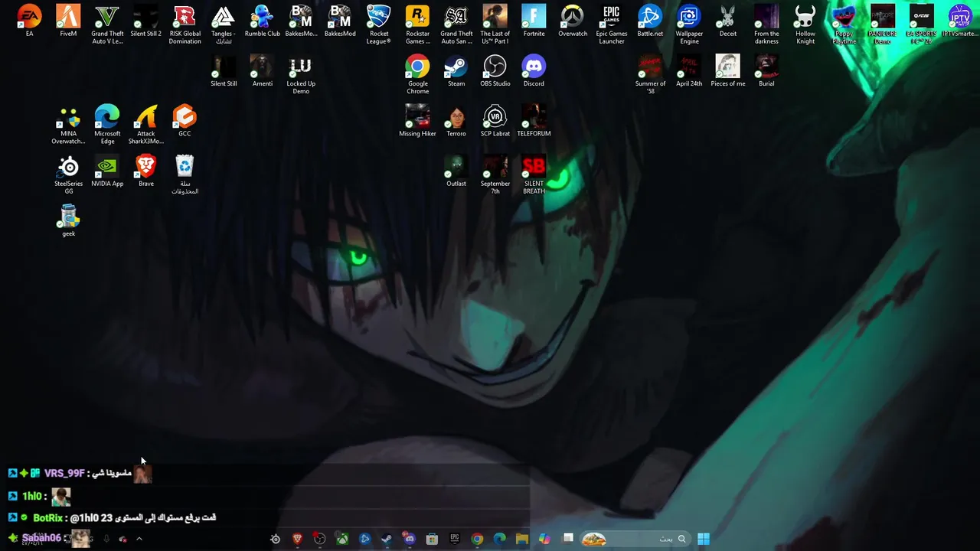Open the EA desktop shortcut

coord(29,21)
